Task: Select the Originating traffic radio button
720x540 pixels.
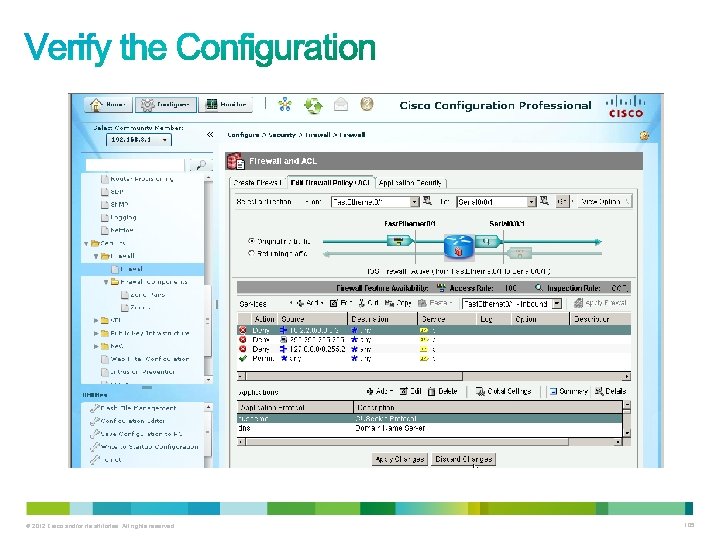Action: (251, 241)
